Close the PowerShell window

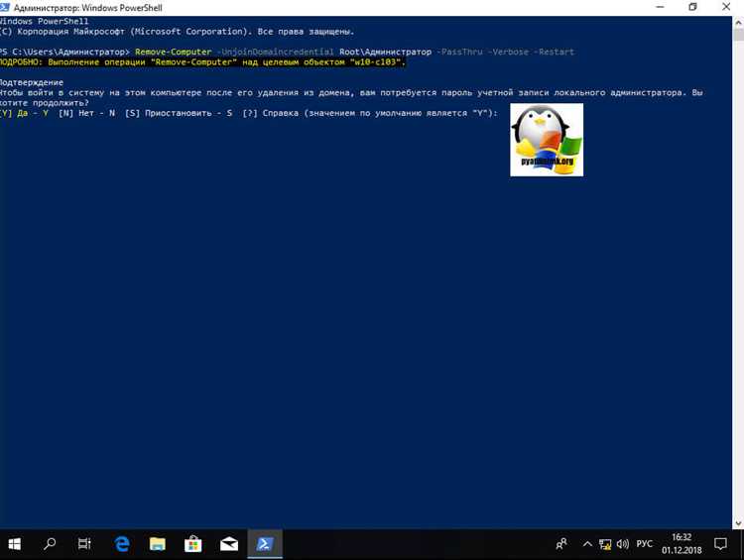726,7
